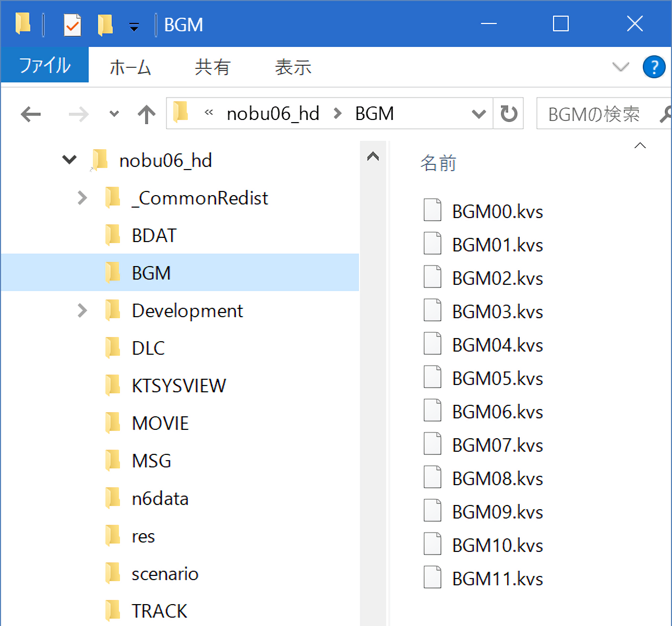The image size is (672, 626).
Task: Expand the _CommonRedist folder
Action: click(82, 198)
